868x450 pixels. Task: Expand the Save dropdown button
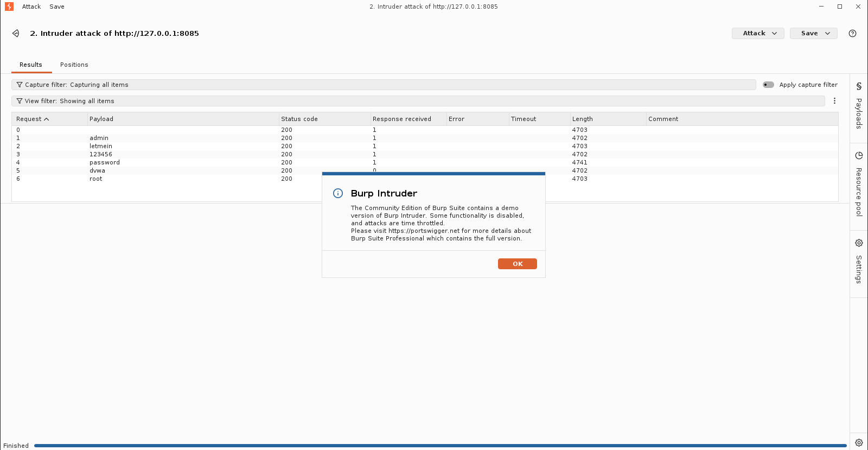pos(813,33)
